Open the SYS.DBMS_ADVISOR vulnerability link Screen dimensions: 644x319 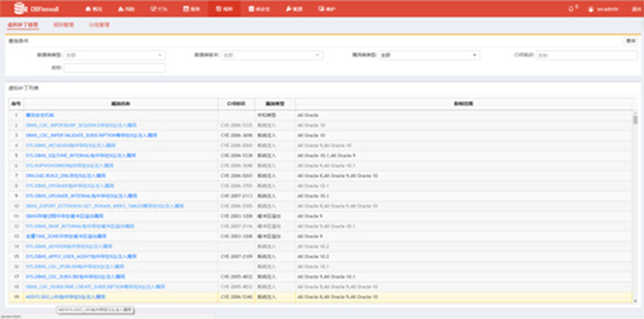click(x=69, y=246)
